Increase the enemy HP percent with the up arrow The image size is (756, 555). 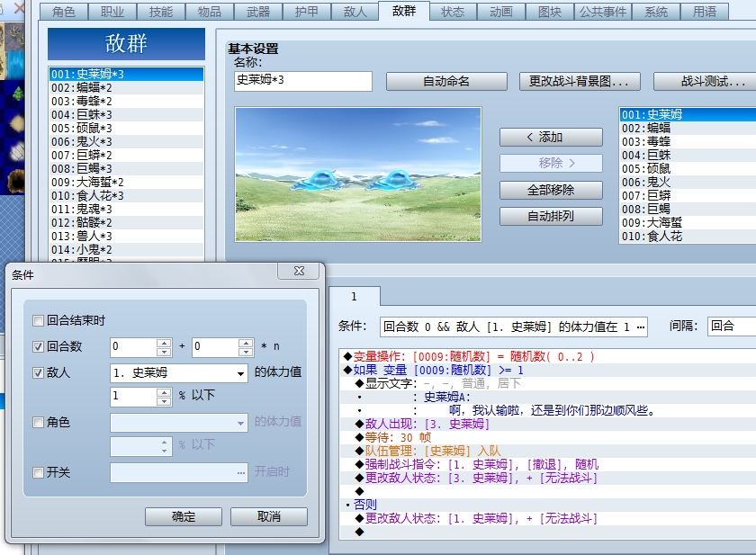(164, 392)
